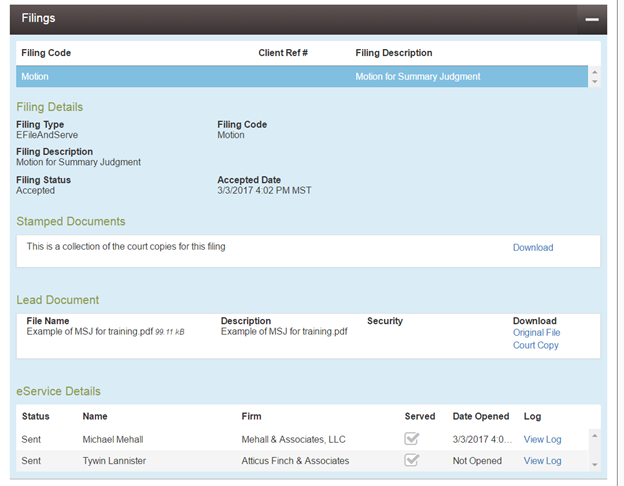Open the Court Copy download link

tap(535, 346)
